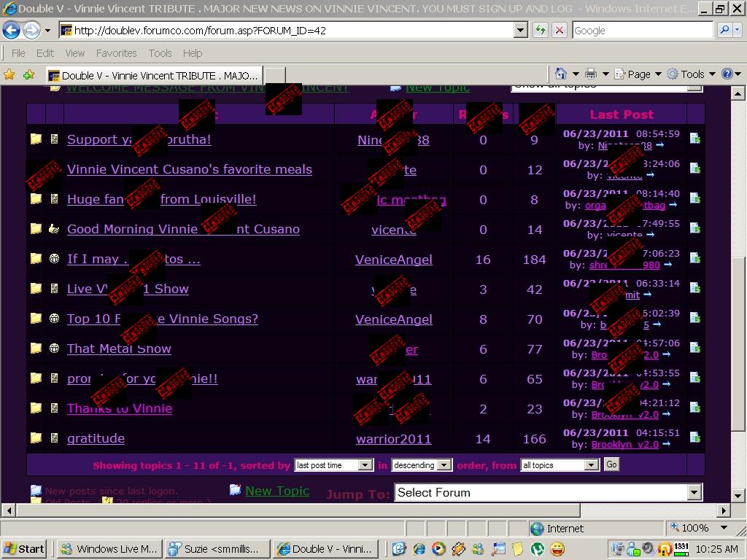747x560 pixels.
Task: Jump to last post icon for favorite meals row
Action: click(x=695, y=168)
